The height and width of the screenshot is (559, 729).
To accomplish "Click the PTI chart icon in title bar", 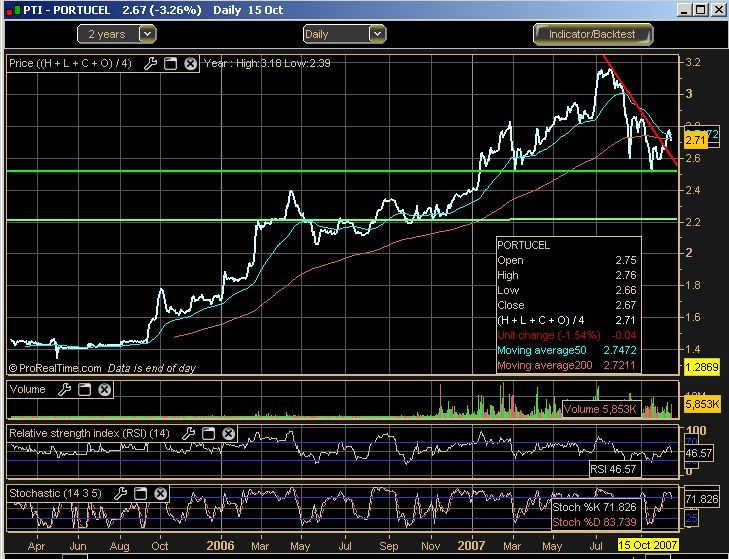I will pyautogui.click(x=14, y=10).
